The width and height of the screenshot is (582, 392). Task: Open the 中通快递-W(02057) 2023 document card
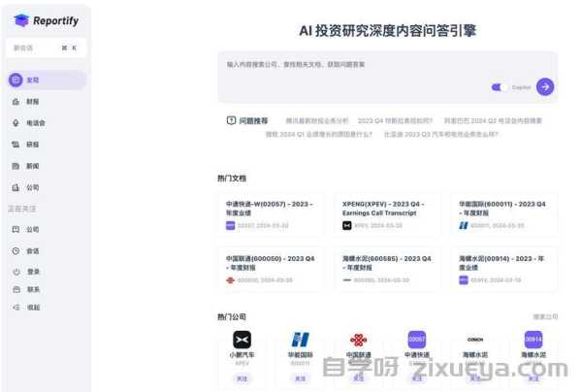tap(272, 214)
